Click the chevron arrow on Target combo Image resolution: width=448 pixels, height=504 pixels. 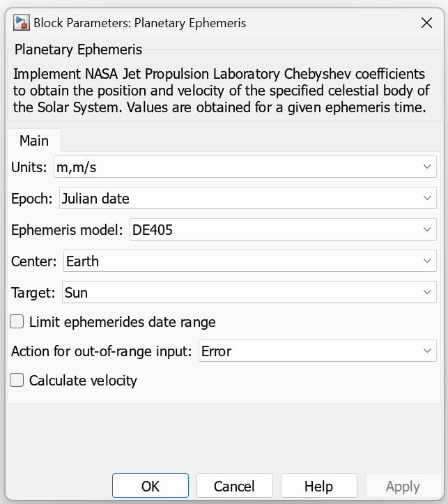point(428,293)
